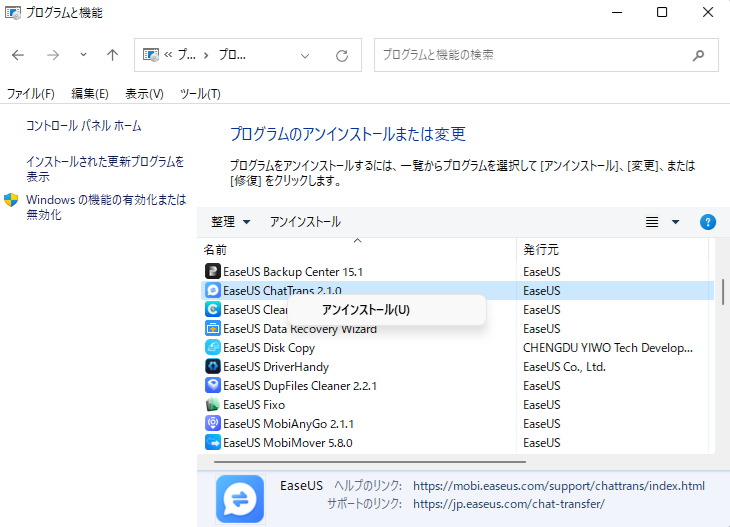Click the プ... breadcrumb segment
Viewport: 730px width, 527px height.
187,55
